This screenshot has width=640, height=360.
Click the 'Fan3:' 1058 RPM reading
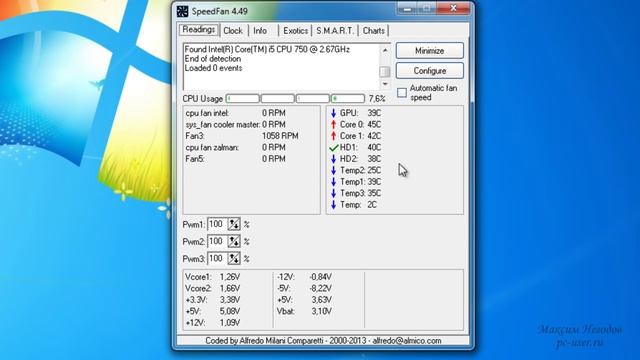pyautogui.click(x=242, y=136)
